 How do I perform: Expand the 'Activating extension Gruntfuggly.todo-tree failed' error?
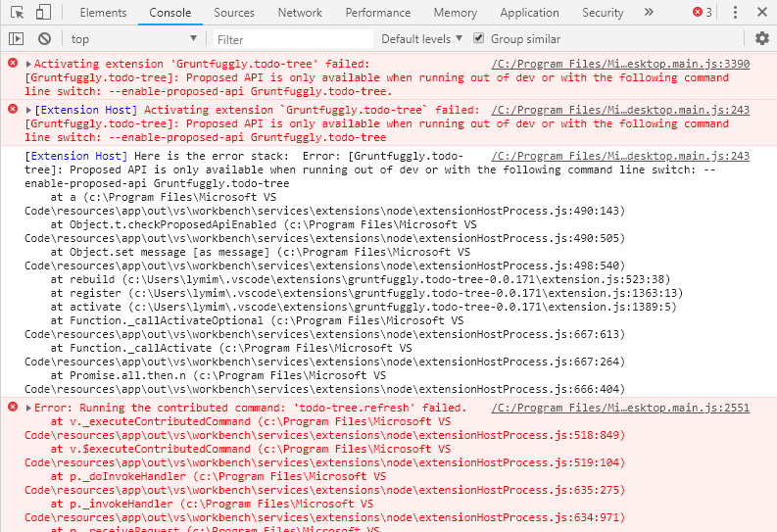(x=28, y=64)
